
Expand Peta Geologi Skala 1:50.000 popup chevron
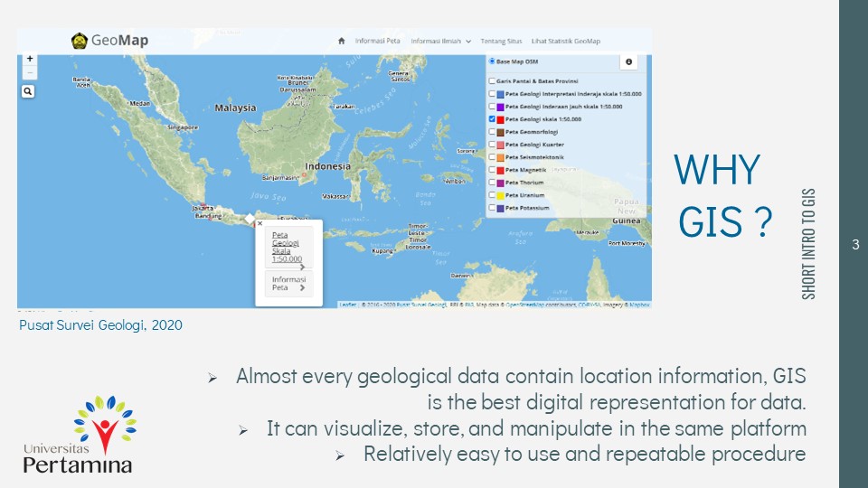[302, 267]
